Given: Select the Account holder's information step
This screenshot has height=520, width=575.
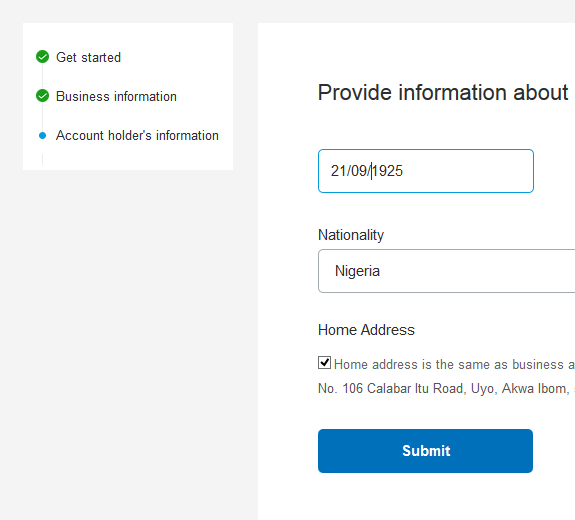Looking at the screenshot, I should 137,135.
